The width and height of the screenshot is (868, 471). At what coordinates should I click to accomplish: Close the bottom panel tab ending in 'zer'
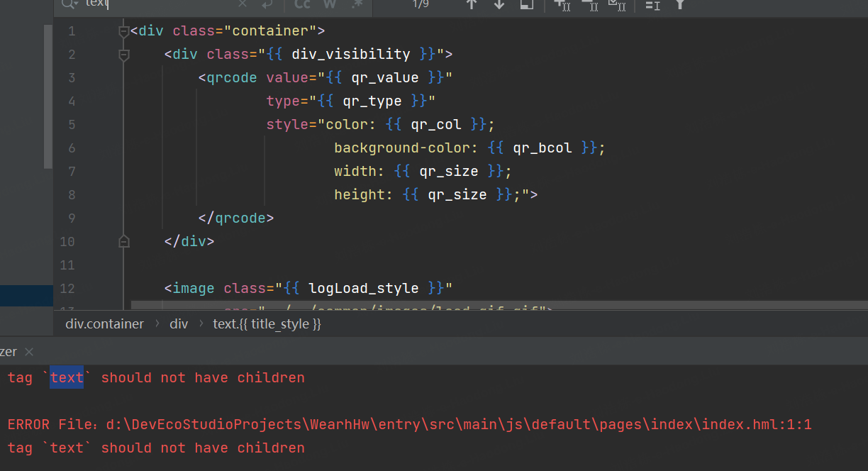pyautogui.click(x=29, y=352)
